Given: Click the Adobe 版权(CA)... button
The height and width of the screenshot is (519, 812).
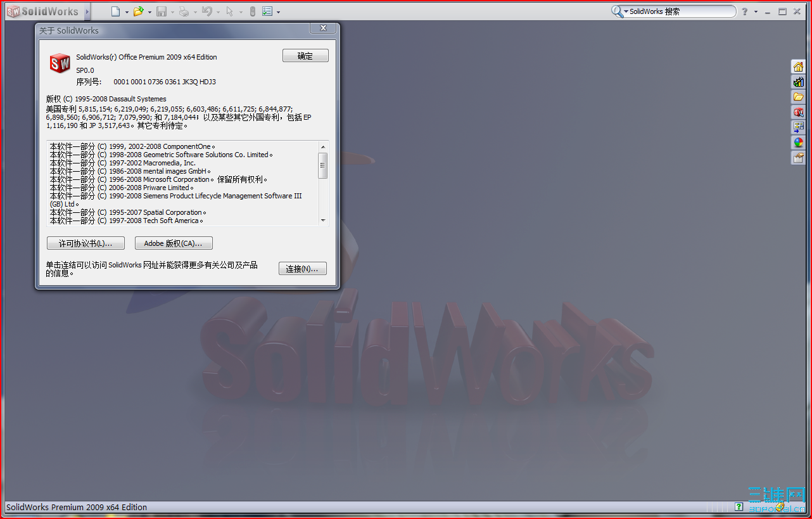Looking at the screenshot, I should tap(174, 243).
